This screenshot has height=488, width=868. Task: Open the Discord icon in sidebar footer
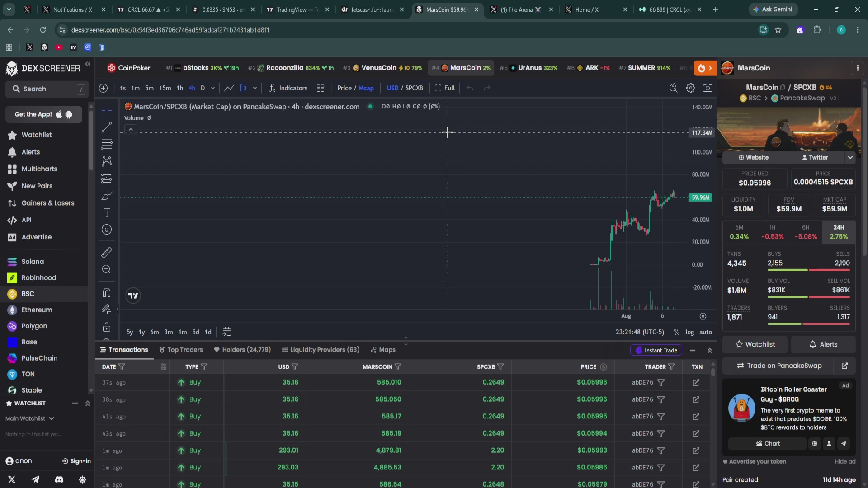click(59, 480)
